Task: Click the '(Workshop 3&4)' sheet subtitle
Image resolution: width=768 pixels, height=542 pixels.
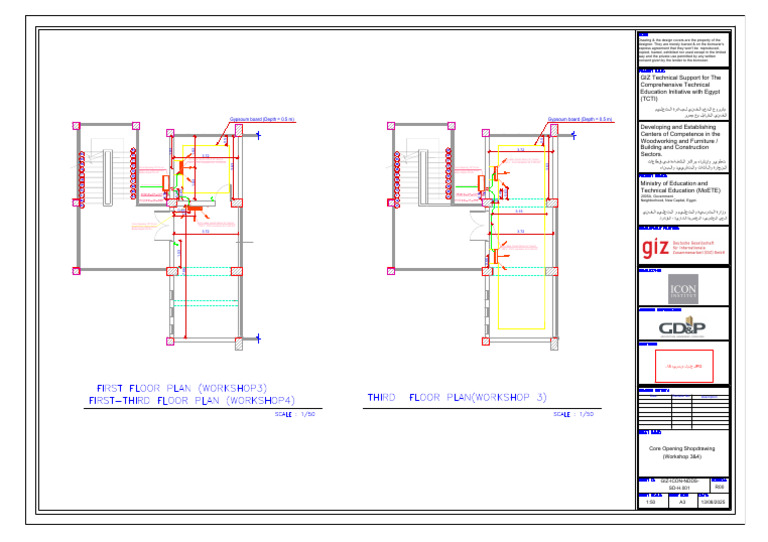Action: (682, 456)
